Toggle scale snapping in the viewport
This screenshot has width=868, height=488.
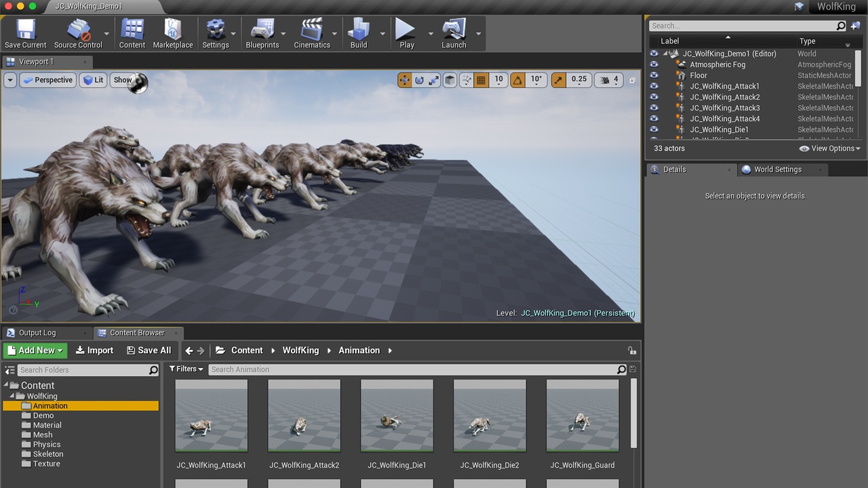(x=559, y=80)
